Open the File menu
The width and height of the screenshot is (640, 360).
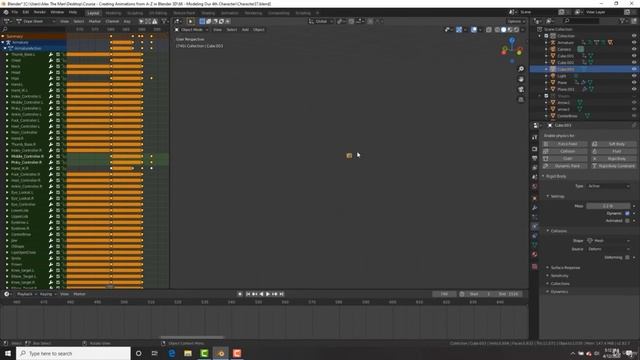(x=15, y=13)
